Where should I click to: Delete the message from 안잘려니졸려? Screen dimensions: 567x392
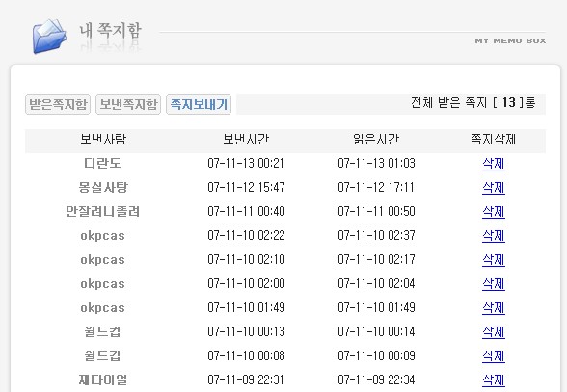tap(494, 212)
